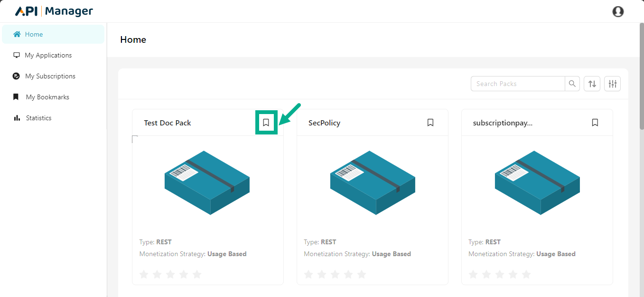Open the filter sliders icon
This screenshot has height=297, width=644.
[x=612, y=84]
